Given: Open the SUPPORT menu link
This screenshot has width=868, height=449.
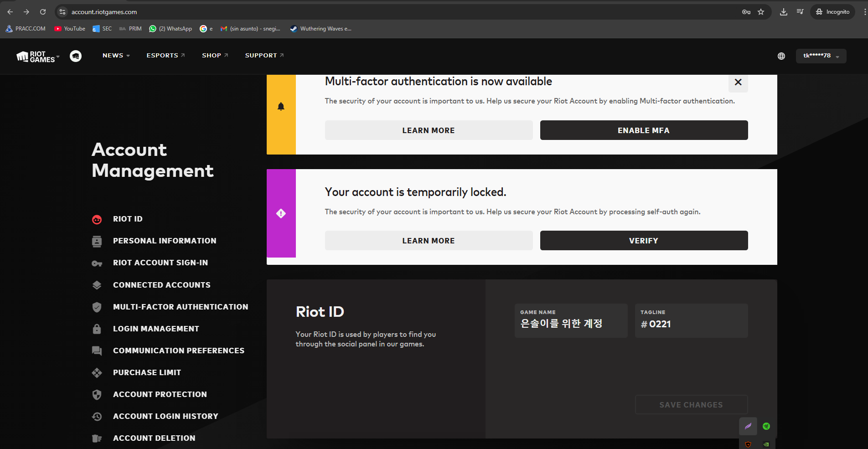Looking at the screenshot, I should [264, 56].
